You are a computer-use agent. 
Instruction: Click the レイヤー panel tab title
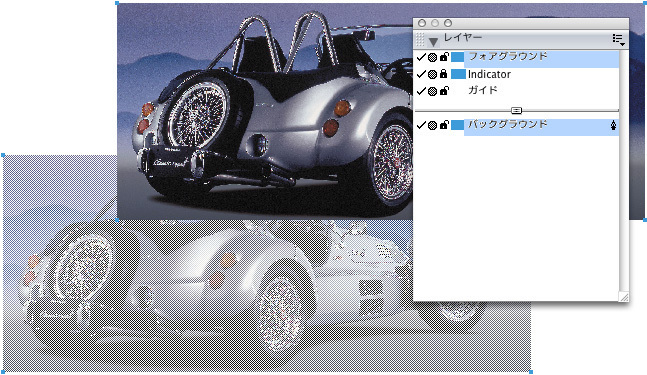(463, 38)
